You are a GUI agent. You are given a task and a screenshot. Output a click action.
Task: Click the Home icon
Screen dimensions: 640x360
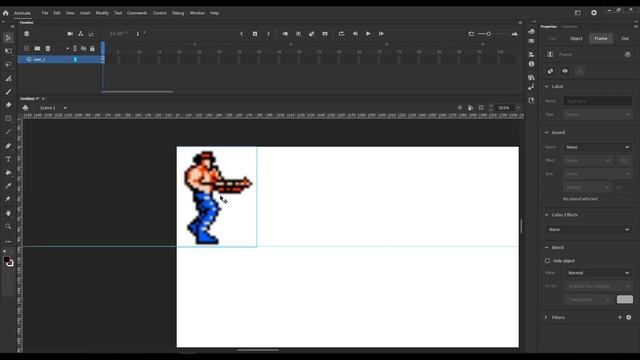[x=5, y=13]
